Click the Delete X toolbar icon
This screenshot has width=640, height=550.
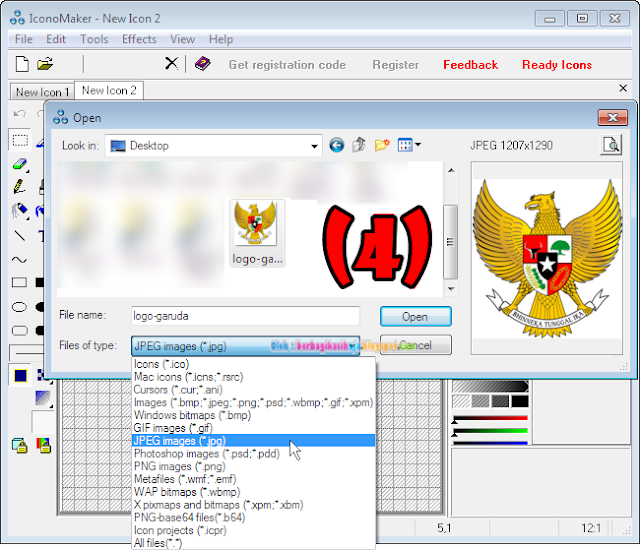[x=171, y=64]
